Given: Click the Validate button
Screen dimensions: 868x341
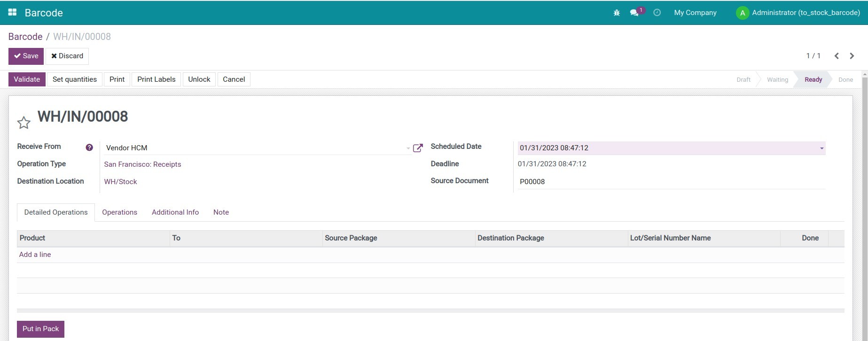Looking at the screenshot, I should 27,79.
